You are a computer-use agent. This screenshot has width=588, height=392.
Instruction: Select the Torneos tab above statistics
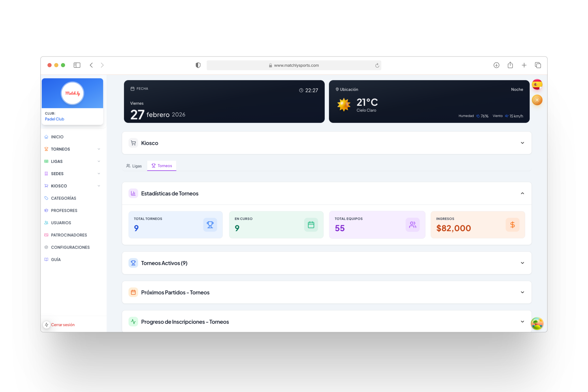(162, 166)
